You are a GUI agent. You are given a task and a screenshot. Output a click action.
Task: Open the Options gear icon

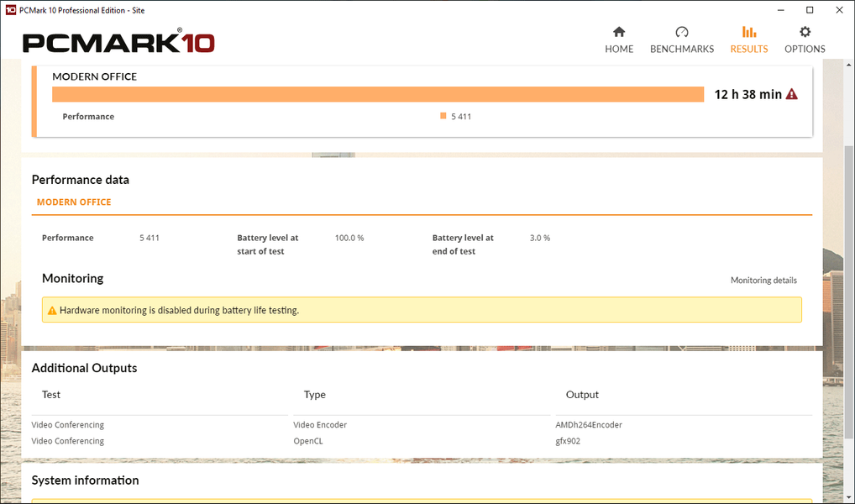click(x=805, y=32)
